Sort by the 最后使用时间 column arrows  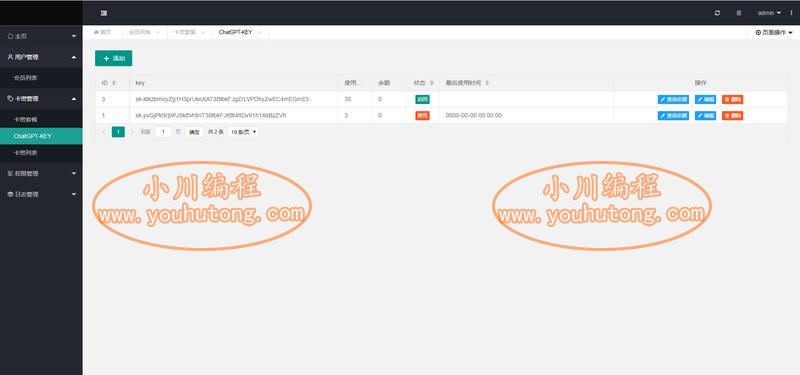[x=487, y=83]
